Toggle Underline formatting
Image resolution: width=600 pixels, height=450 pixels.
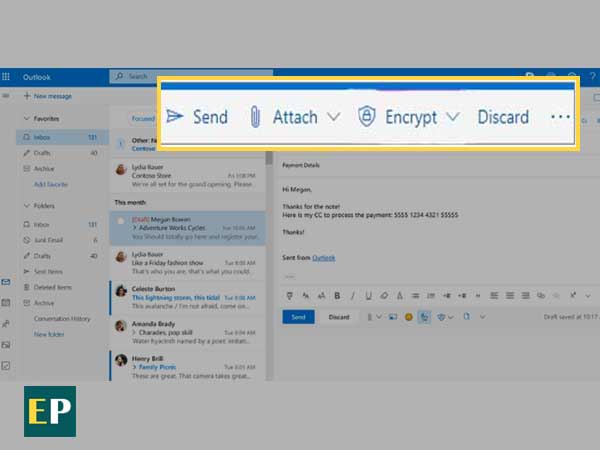click(x=368, y=295)
